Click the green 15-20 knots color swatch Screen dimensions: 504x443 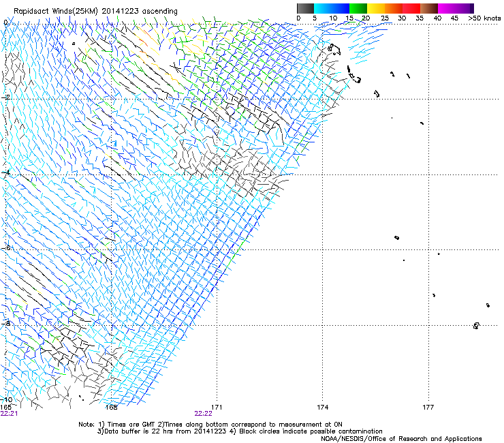tap(358, 8)
